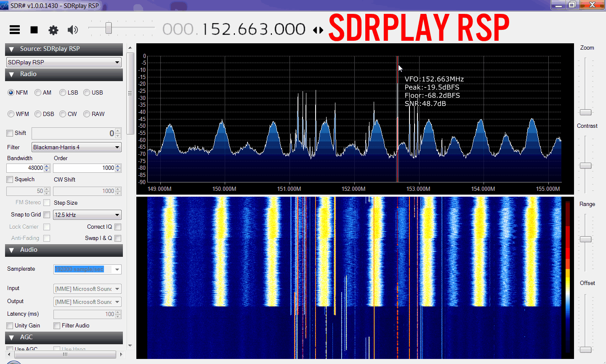Viewport: 606px width, 364px height.
Task: Enable the Squelch checkbox
Action: (10, 179)
